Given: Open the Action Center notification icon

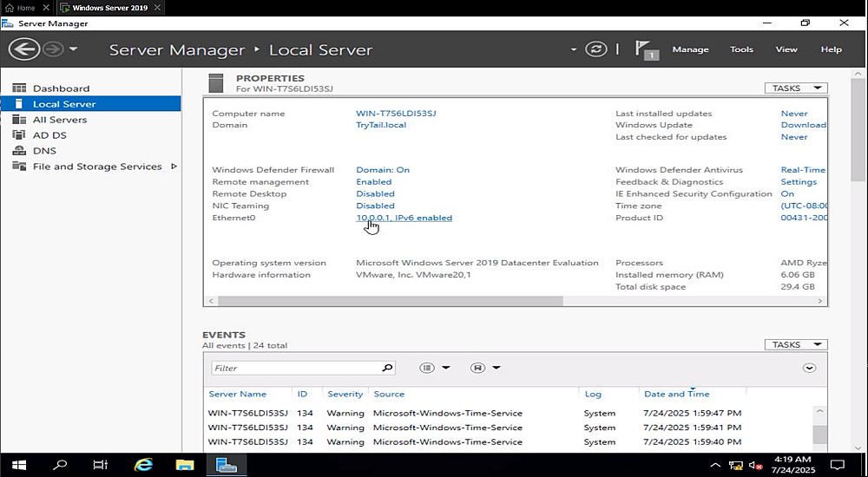Looking at the screenshot, I should point(838,465).
